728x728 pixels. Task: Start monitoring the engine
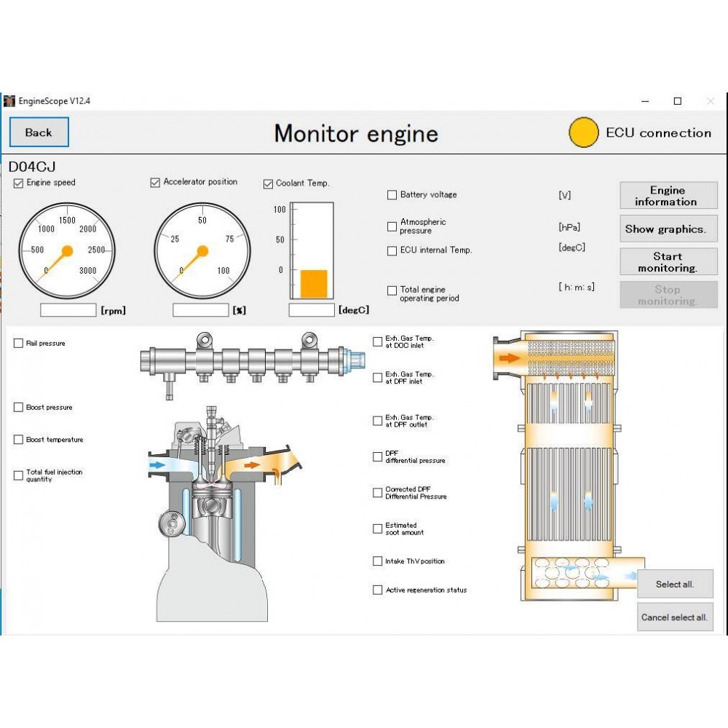pos(668,262)
